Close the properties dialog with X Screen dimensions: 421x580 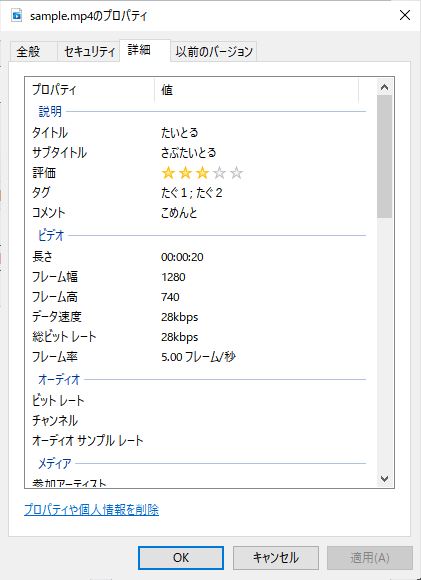[405, 16]
